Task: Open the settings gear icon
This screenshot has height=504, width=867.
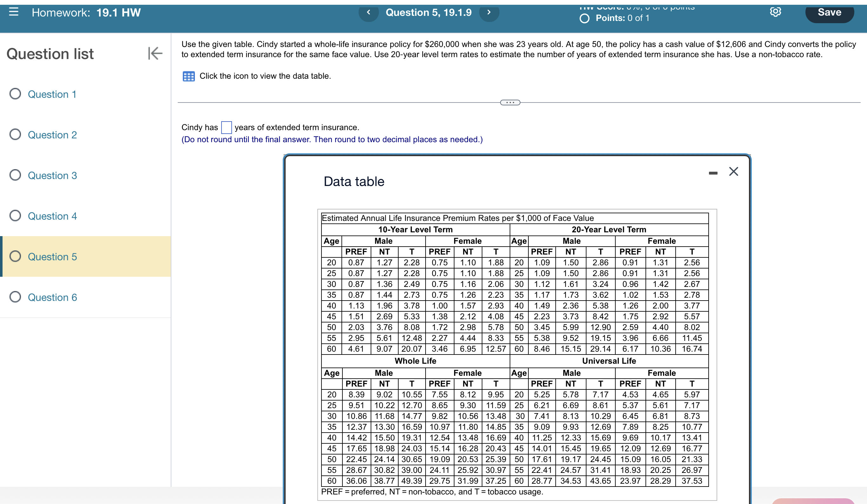Action: click(x=775, y=12)
